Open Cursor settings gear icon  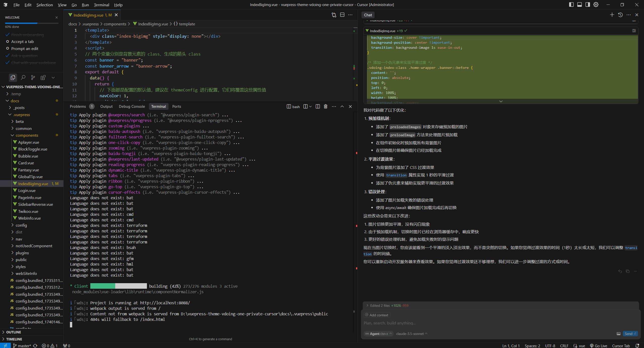(x=596, y=5)
